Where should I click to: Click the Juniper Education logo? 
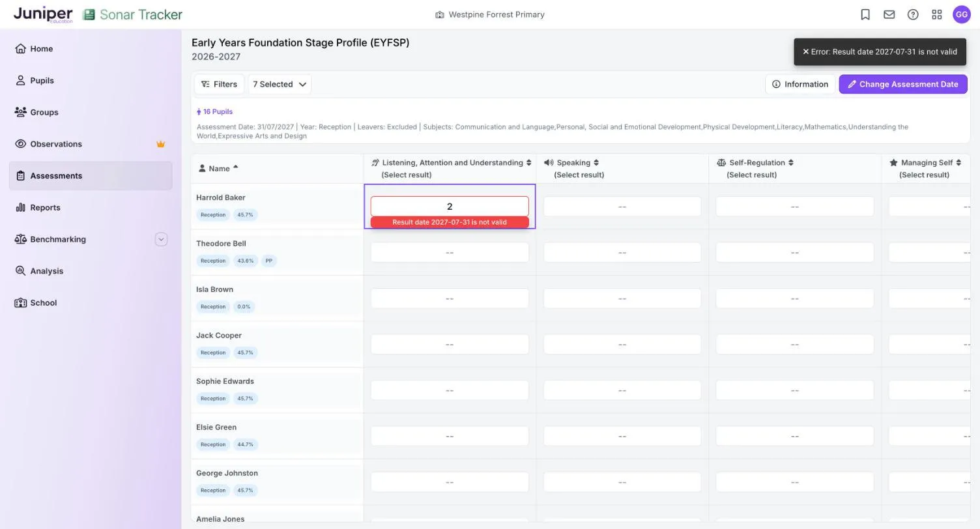click(x=43, y=14)
